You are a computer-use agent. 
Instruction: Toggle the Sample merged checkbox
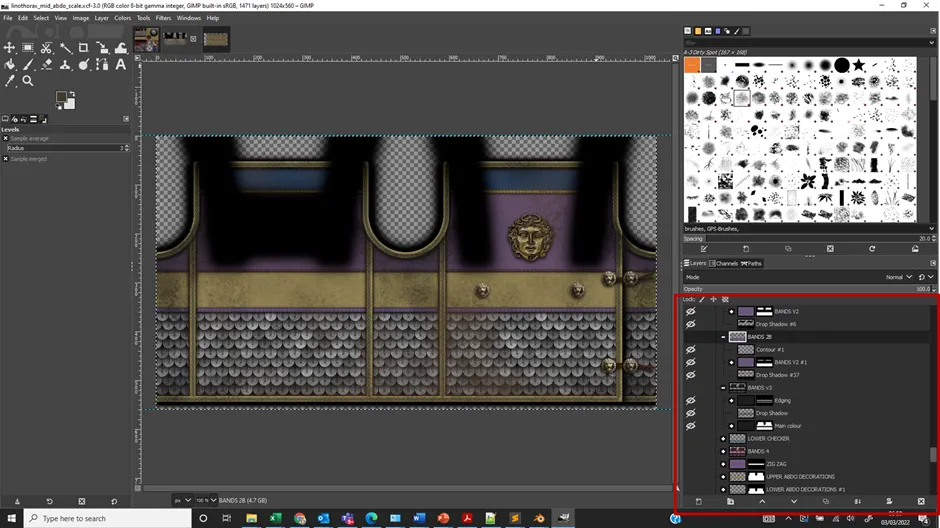(x=5, y=159)
